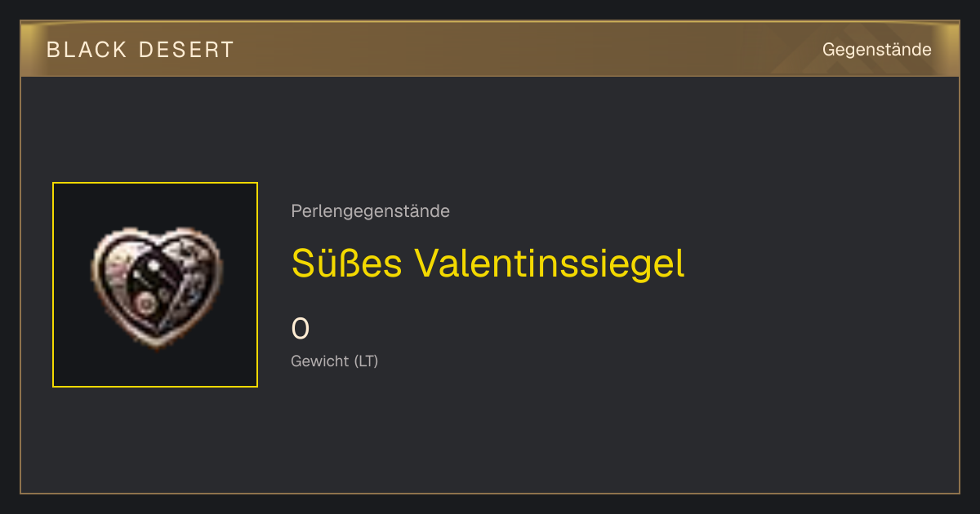Click the heart-shaped Valentinssiegel icon
Viewport: 980px width, 514px height.
[155, 287]
